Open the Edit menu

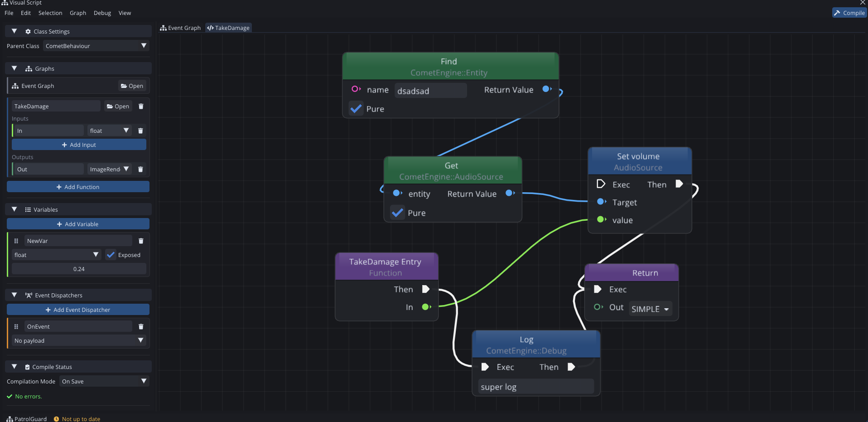coord(26,13)
